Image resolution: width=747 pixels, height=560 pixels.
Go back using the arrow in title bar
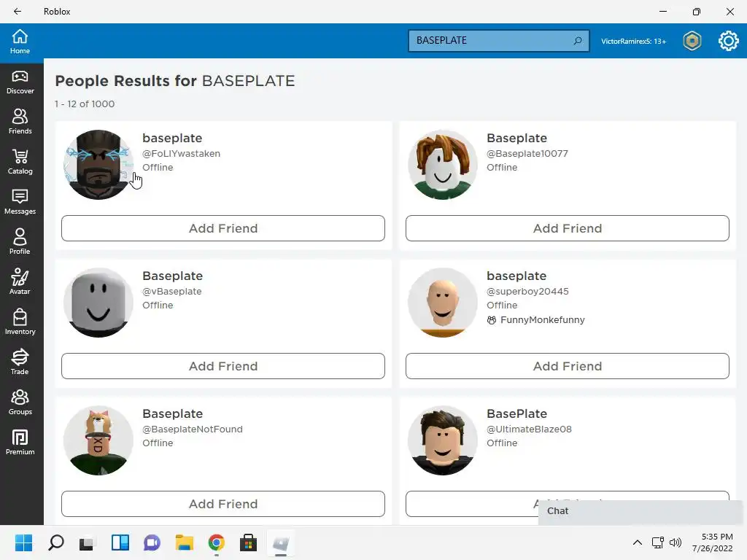point(18,12)
